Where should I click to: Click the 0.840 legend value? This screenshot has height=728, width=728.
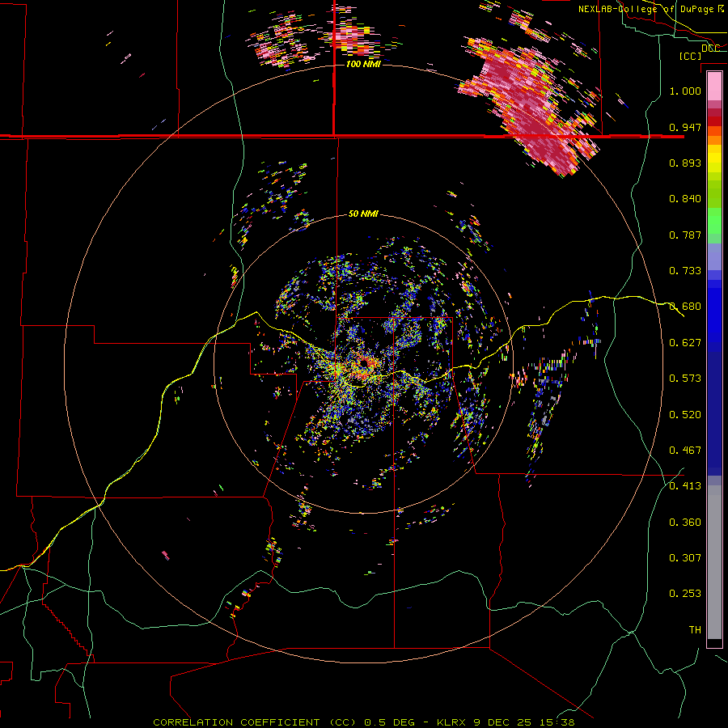pos(685,199)
